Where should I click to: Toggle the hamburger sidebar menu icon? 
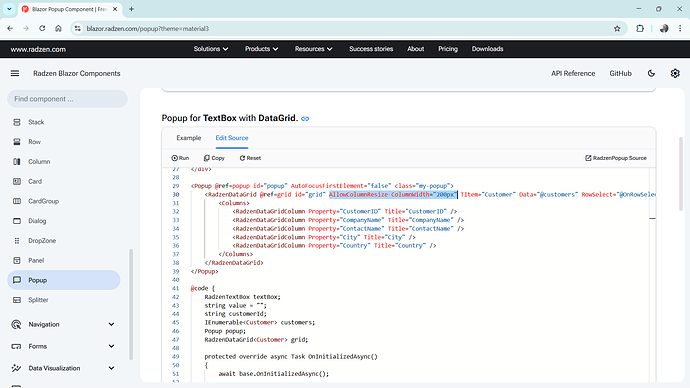click(x=15, y=73)
